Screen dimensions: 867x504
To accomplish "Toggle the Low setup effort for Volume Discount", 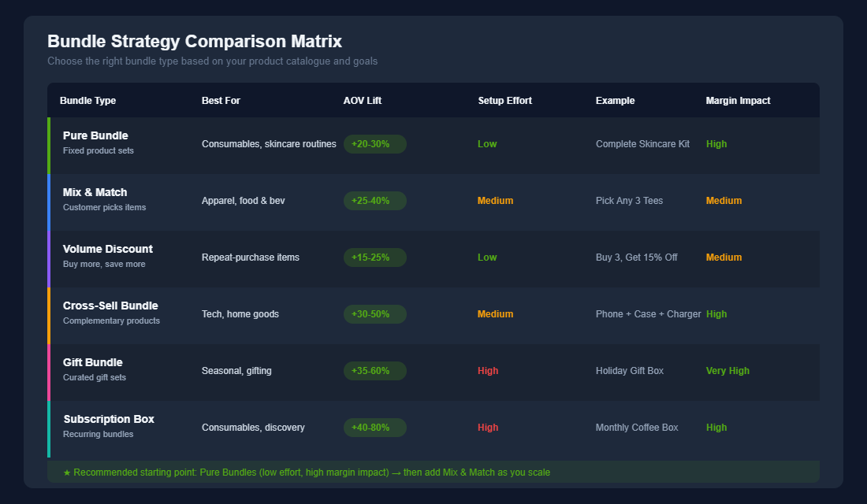I will pos(487,258).
